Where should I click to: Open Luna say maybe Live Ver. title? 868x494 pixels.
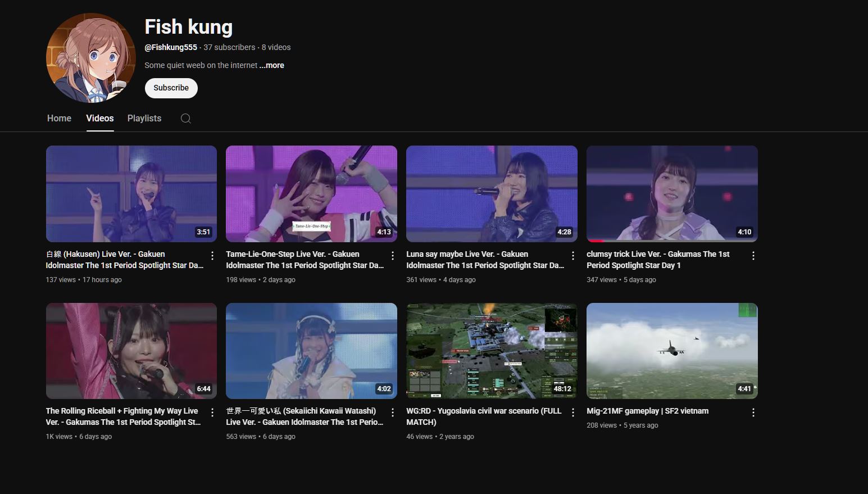point(485,260)
